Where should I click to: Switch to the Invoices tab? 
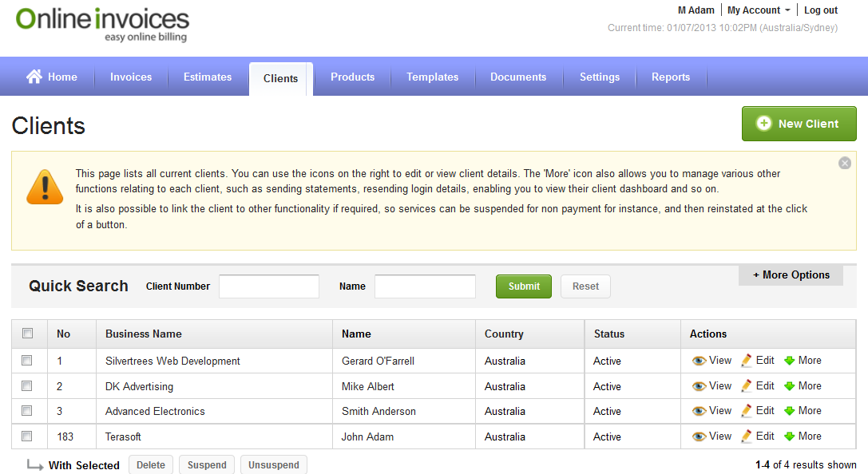(x=131, y=77)
